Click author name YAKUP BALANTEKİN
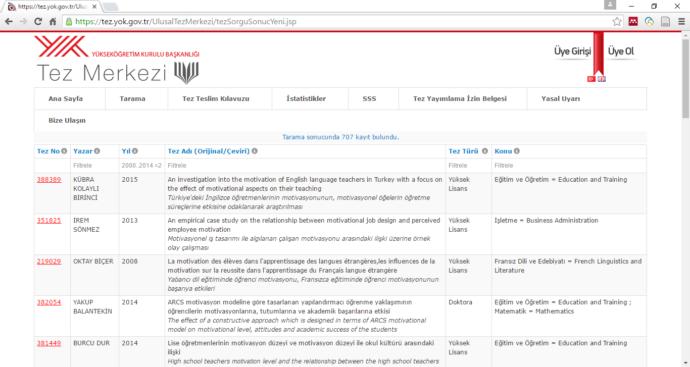Screen dimensions: 690x367 92,307
